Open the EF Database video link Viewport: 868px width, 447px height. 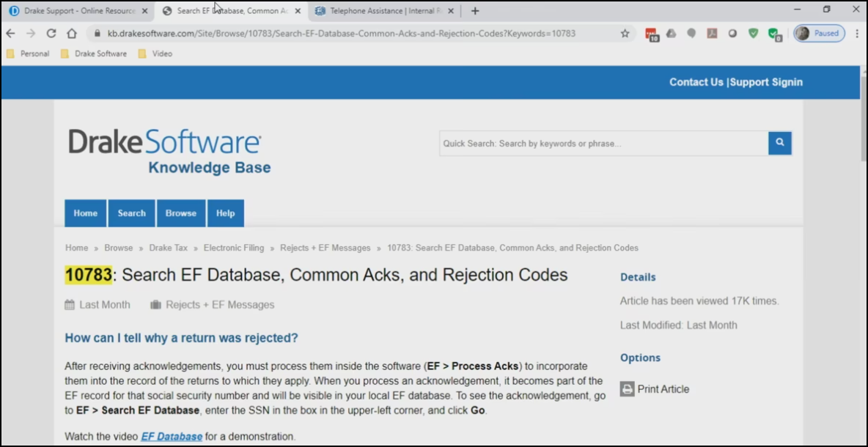172,437
